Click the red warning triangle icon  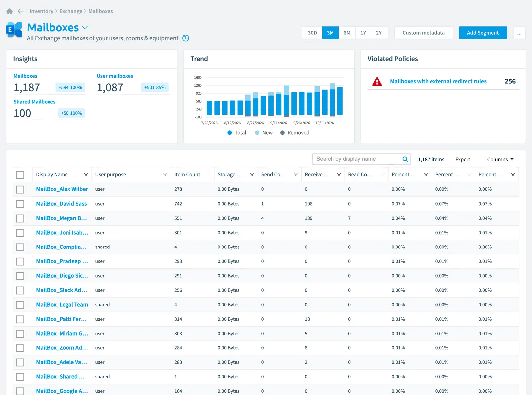(377, 81)
